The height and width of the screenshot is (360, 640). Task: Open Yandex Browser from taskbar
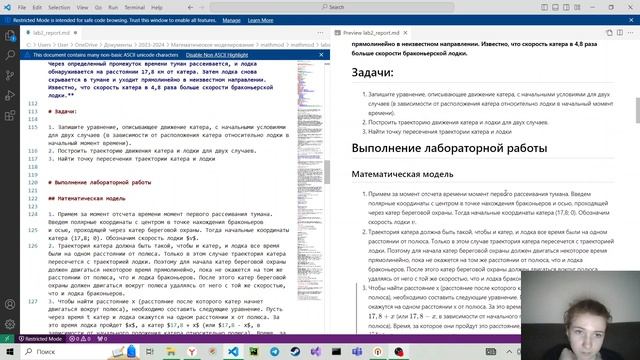[x=191, y=351]
